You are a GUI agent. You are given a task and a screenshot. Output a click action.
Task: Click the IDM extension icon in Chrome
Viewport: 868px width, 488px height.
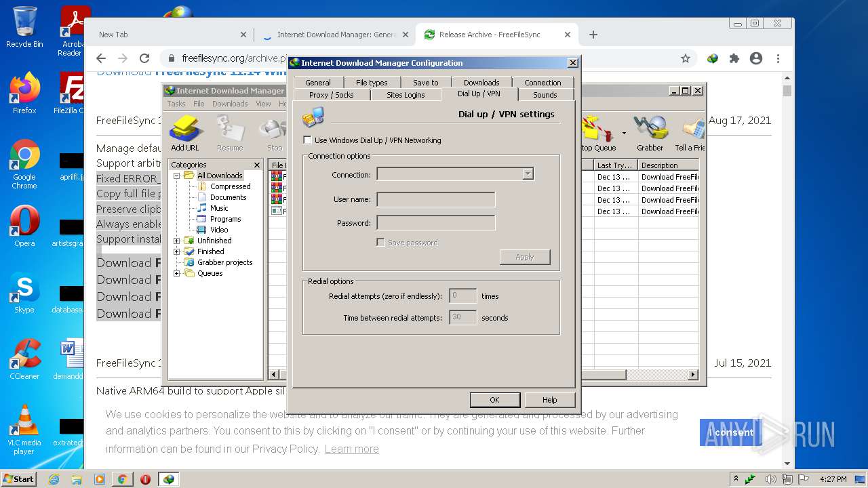coord(713,58)
